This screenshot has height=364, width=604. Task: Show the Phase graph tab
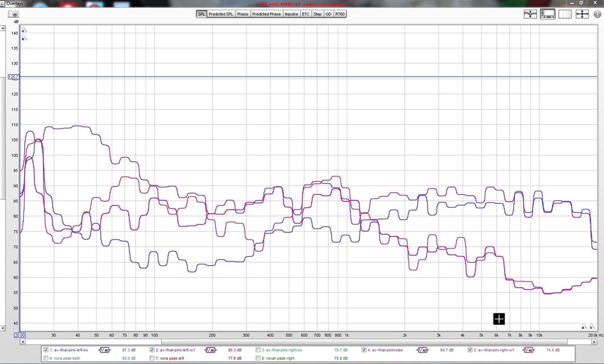pos(243,14)
